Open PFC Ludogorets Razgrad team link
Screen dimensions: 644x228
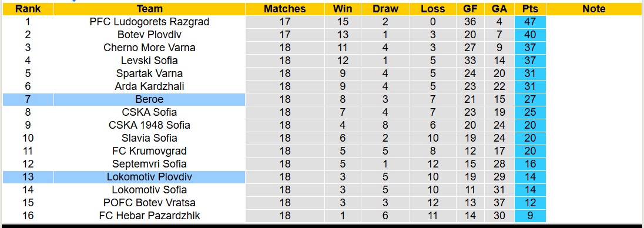pos(149,22)
